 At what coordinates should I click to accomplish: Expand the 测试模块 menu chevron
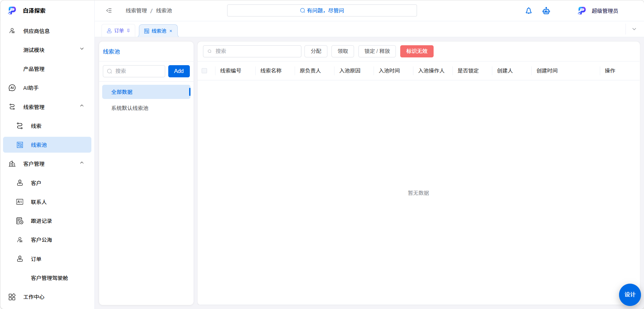[82, 49]
